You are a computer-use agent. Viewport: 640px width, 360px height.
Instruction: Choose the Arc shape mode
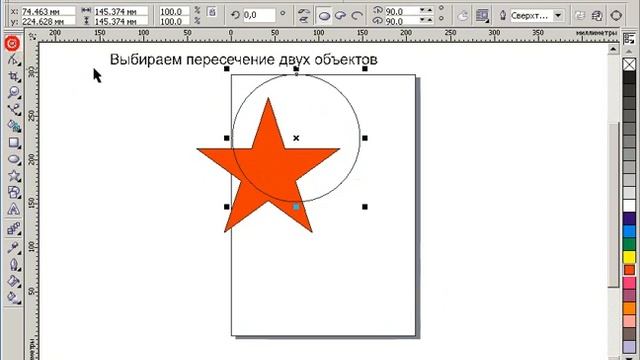click(x=357, y=16)
